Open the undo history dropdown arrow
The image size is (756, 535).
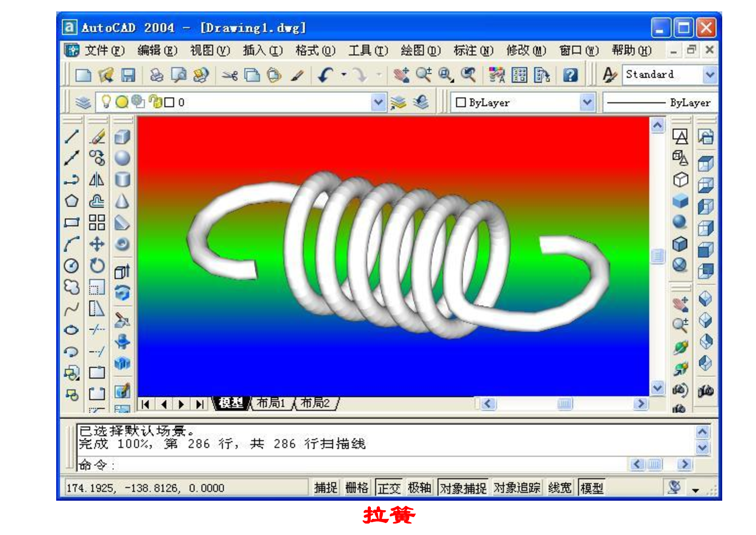(x=343, y=75)
